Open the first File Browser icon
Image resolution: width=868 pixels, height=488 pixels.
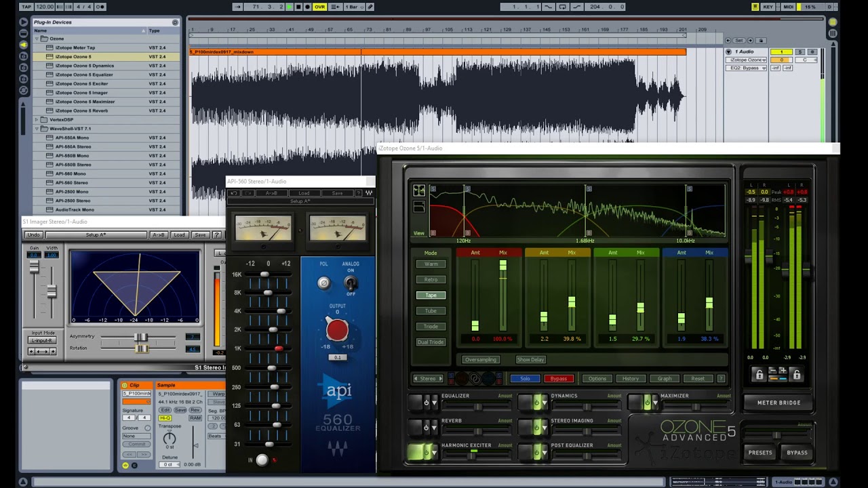pyautogui.click(x=24, y=56)
